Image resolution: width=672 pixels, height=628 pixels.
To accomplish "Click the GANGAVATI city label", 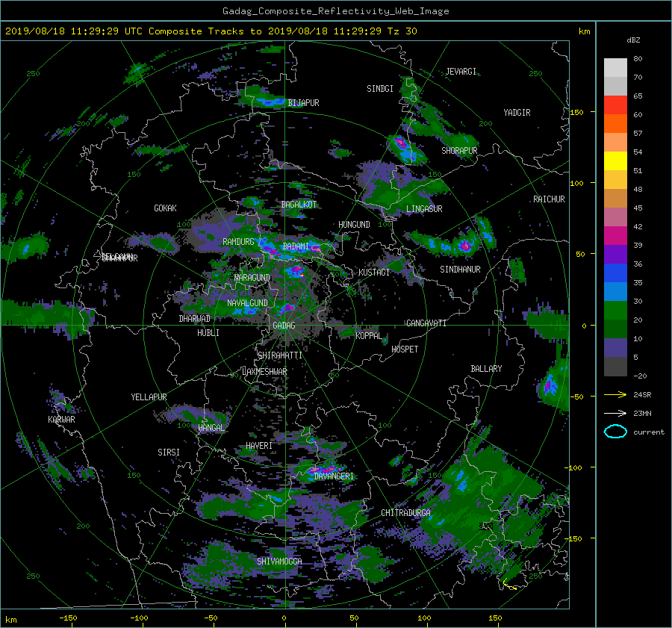I will (x=426, y=323).
